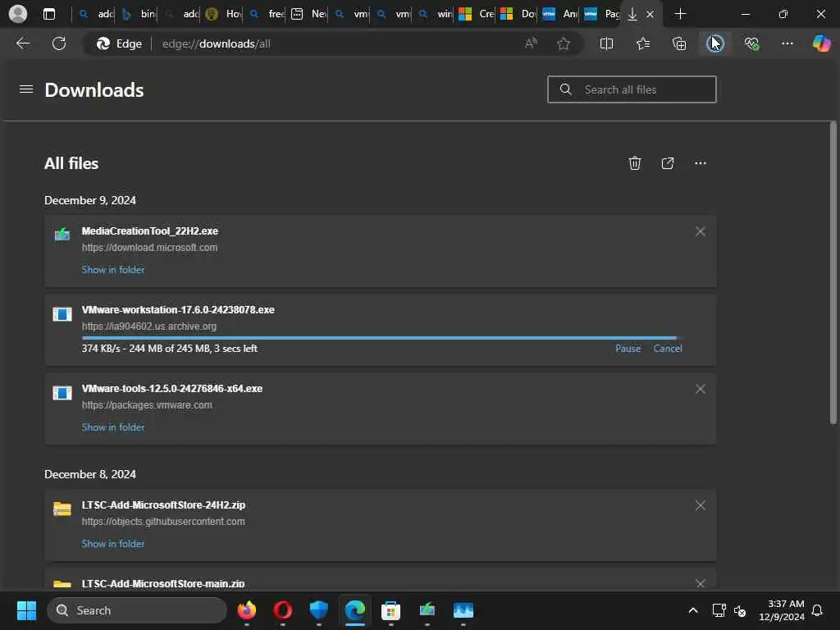This screenshot has height=630, width=840.
Task: Switch to the 'Pag' VMware tab
Action: pos(602,14)
